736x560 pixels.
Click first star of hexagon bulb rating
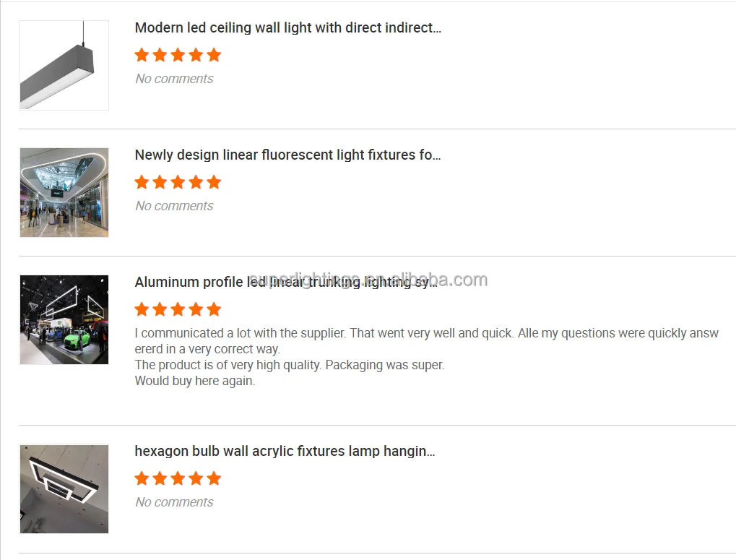coord(142,478)
